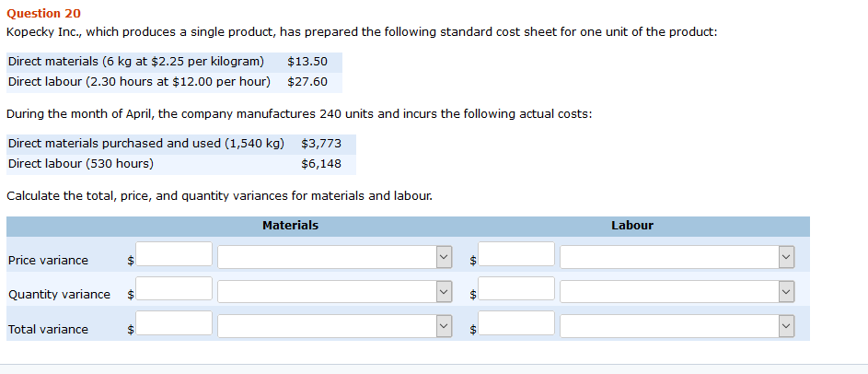Click the Materials total variance amount field
Viewport: 868px width, 374px height.
point(174,323)
